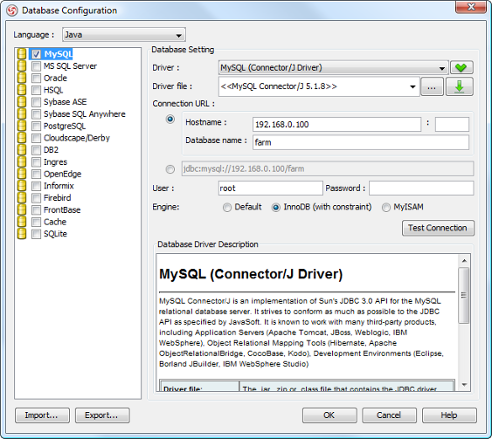Click the database icon next to Firebird

(x=22, y=198)
